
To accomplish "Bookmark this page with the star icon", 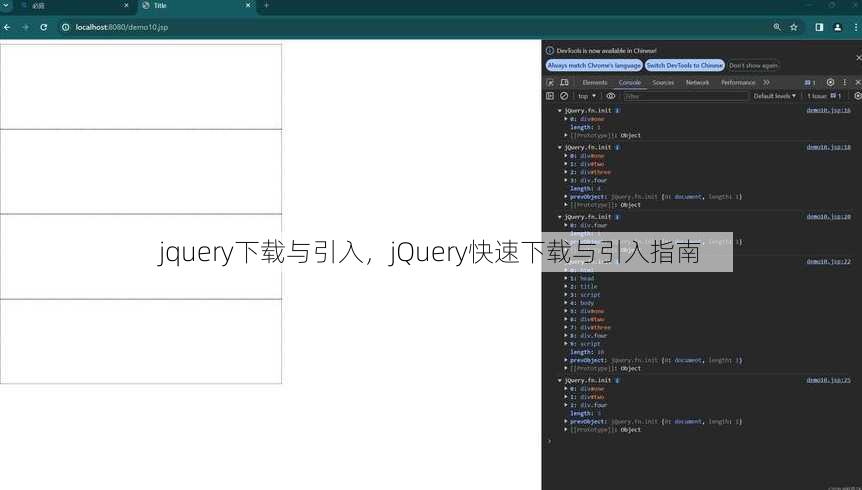I will [794, 27].
